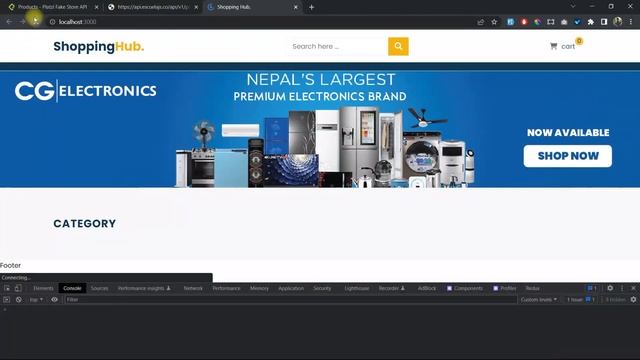The image size is (640, 360).
Task: Close the Shopping Hub browser tab
Action: point(296,7)
